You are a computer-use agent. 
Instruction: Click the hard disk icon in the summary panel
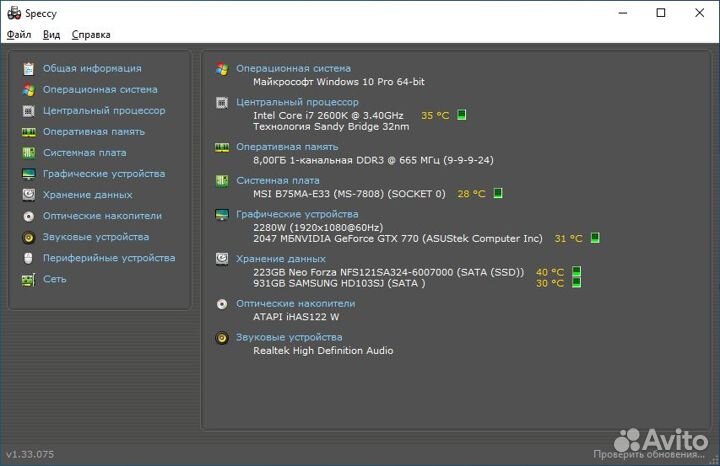[x=222, y=259]
